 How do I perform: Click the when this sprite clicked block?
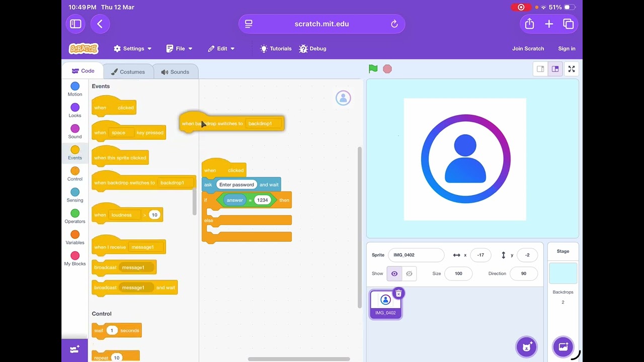tap(120, 156)
